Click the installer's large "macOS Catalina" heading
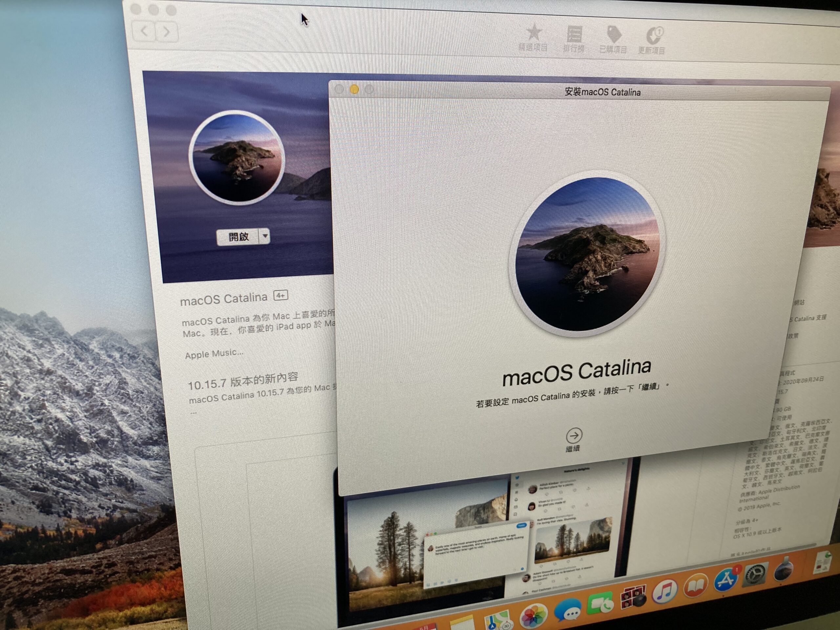 pyautogui.click(x=577, y=372)
